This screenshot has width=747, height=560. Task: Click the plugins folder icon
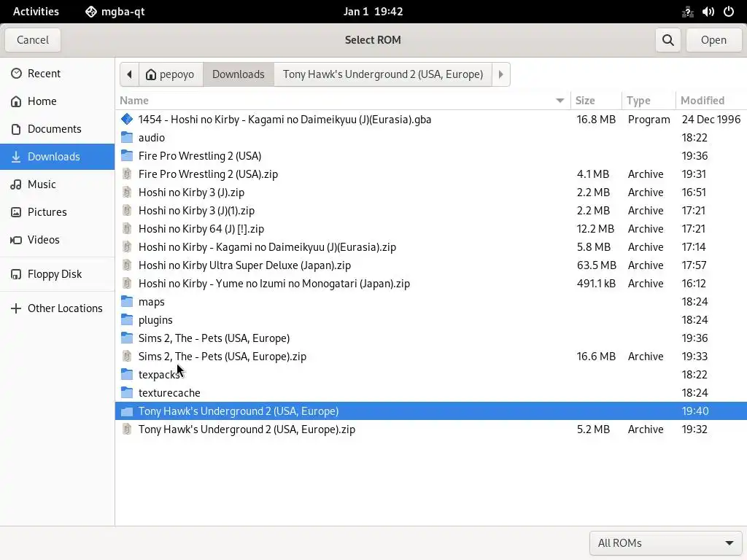pos(127,320)
